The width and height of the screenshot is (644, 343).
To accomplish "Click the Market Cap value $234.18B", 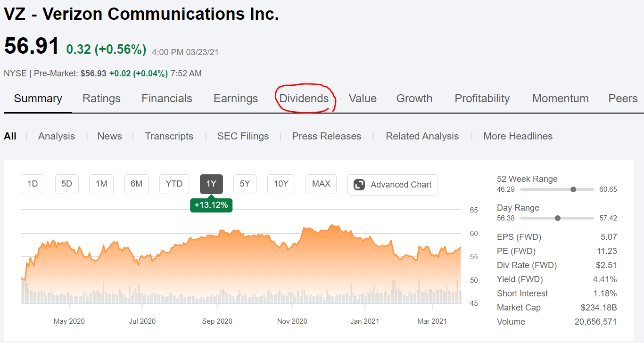I will (x=599, y=308).
